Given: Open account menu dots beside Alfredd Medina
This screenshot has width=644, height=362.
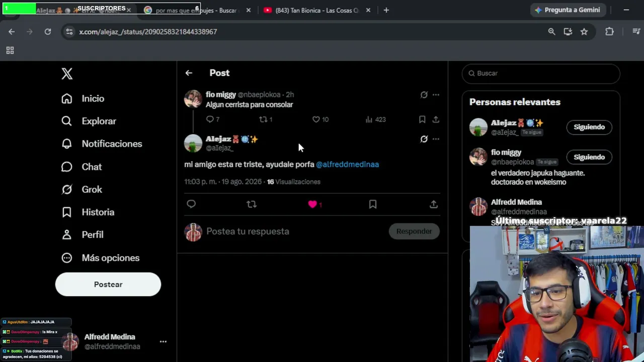Looking at the screenshot, I should [x=163, y=342].
